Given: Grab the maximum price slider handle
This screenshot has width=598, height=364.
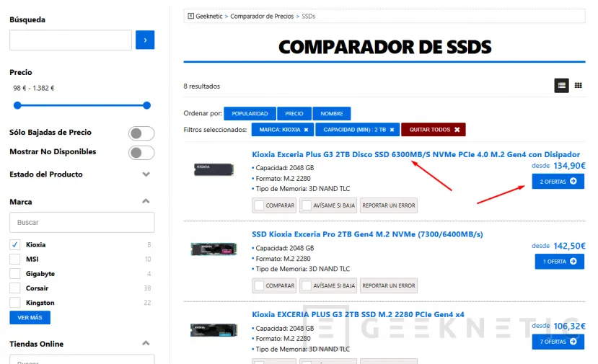Looking at the screenshot, I should (x=147, y=105).
